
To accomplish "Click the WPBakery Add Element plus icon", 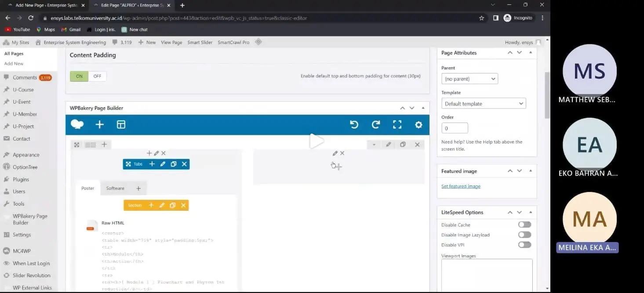I will point(100,125).
